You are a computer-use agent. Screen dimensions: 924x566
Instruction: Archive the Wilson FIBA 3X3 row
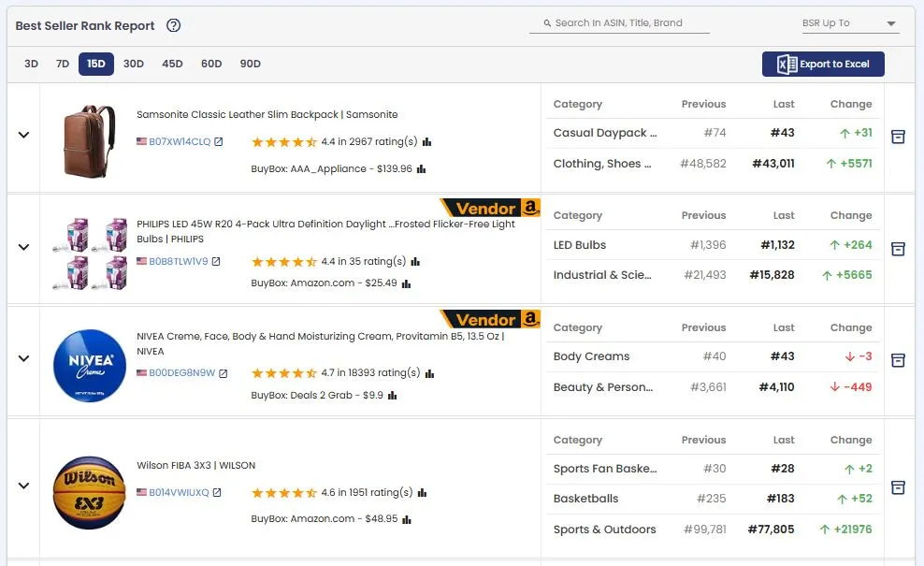pos(898,487)
